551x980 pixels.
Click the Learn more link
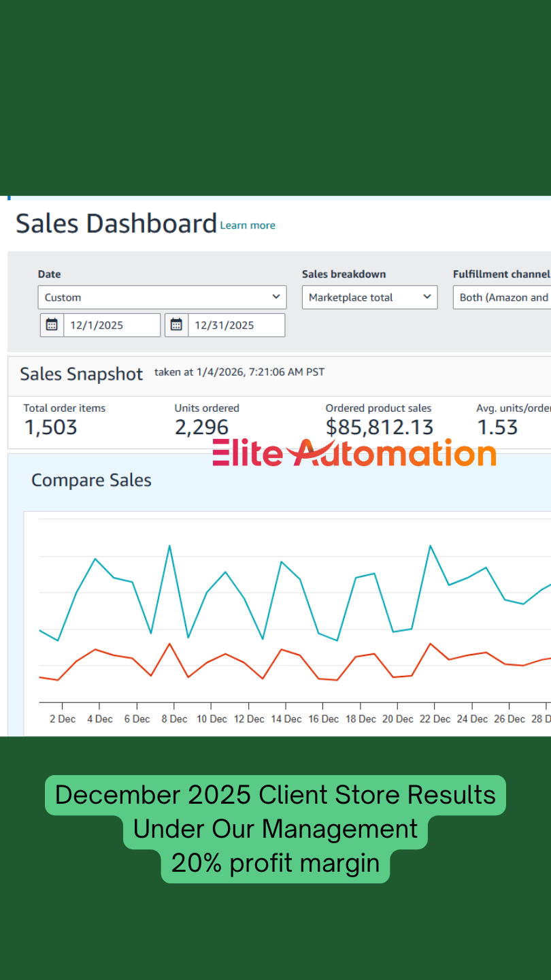pyautogui.click(x=248, y=225)
